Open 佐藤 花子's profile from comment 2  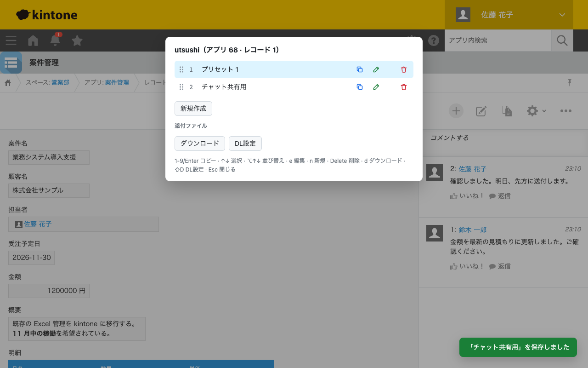pos(473,169)
